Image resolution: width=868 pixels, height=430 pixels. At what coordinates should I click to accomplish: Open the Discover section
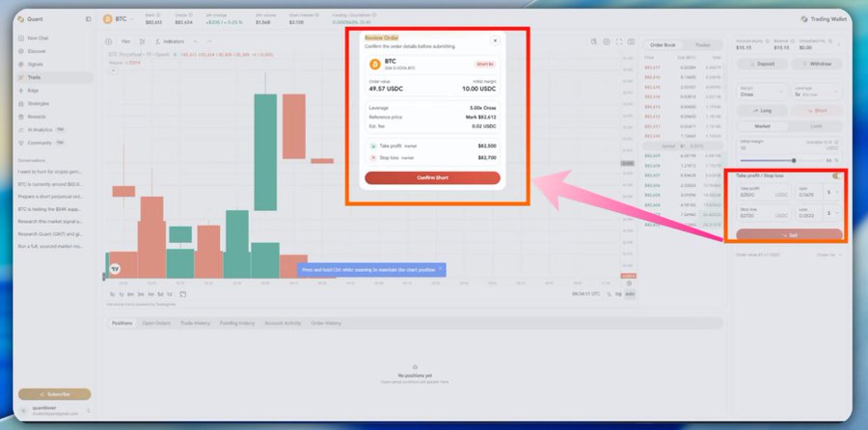tap(54, 51)
